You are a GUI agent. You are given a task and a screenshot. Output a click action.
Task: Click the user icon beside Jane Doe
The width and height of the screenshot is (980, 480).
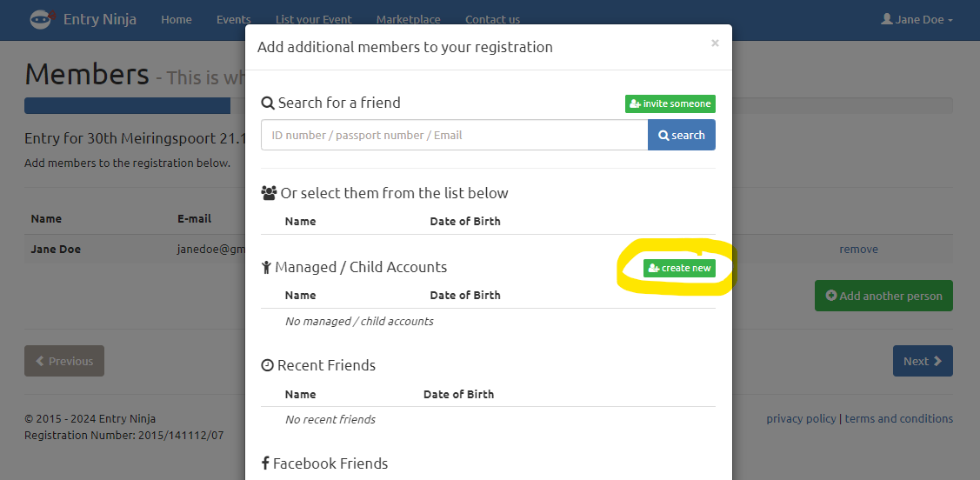point(887,19)
